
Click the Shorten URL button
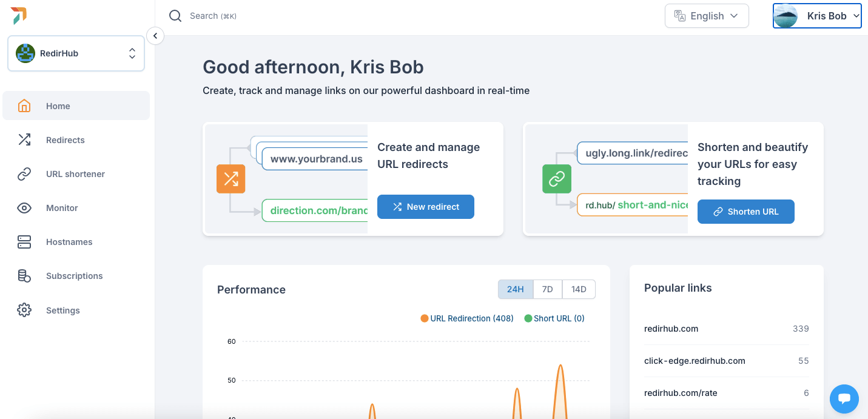tap(745, 212)
